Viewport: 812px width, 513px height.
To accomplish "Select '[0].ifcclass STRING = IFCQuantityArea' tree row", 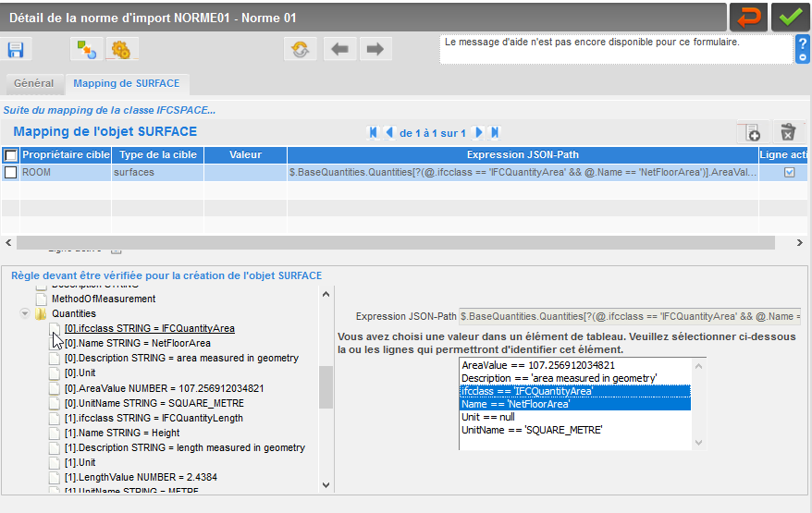I will pos(149,329).
